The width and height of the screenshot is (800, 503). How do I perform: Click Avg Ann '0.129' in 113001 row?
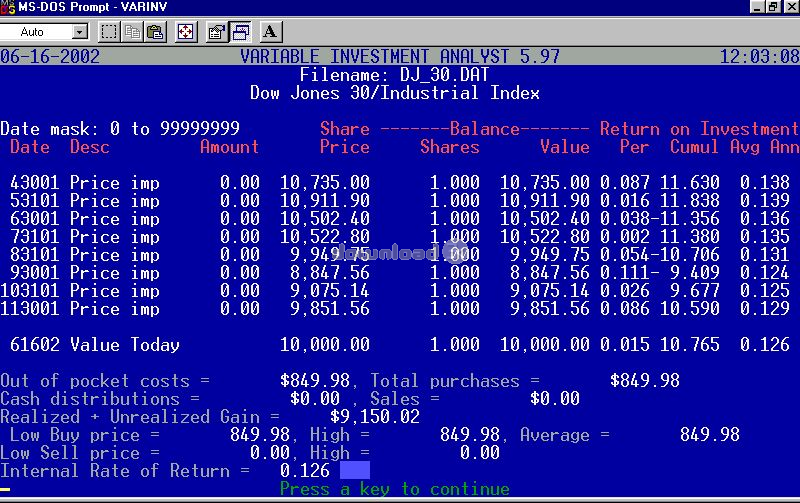point(764,309)
